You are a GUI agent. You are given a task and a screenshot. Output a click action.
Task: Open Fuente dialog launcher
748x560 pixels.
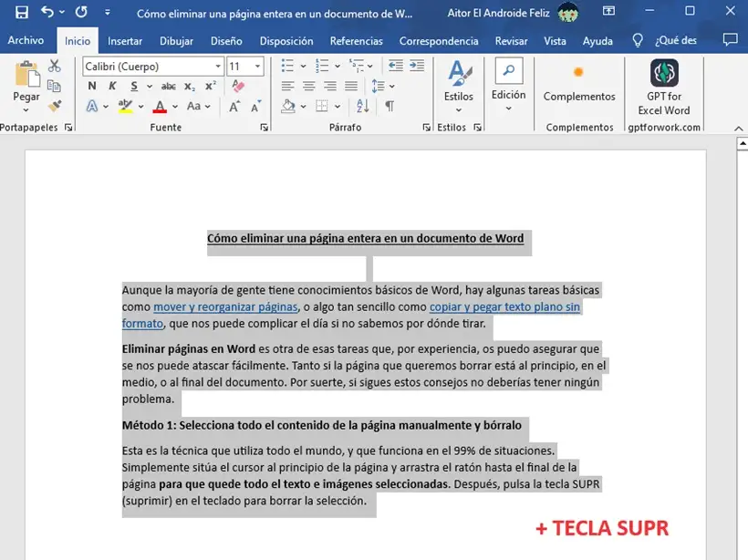pyautogui.click(x=264, y=128)
